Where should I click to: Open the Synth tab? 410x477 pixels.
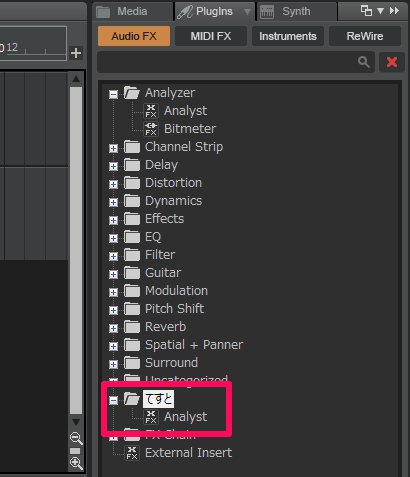(x=297, y=11)
